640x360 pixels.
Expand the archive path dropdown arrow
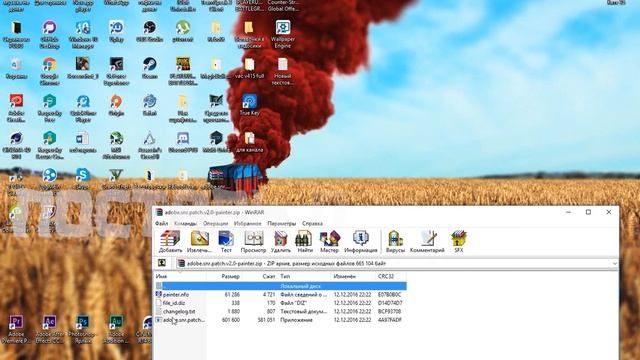pos(615,264)
